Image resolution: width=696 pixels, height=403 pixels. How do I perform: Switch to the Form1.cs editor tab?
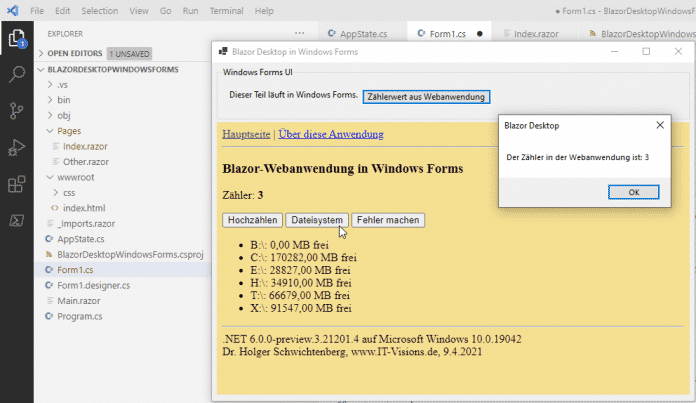[449, 34]
